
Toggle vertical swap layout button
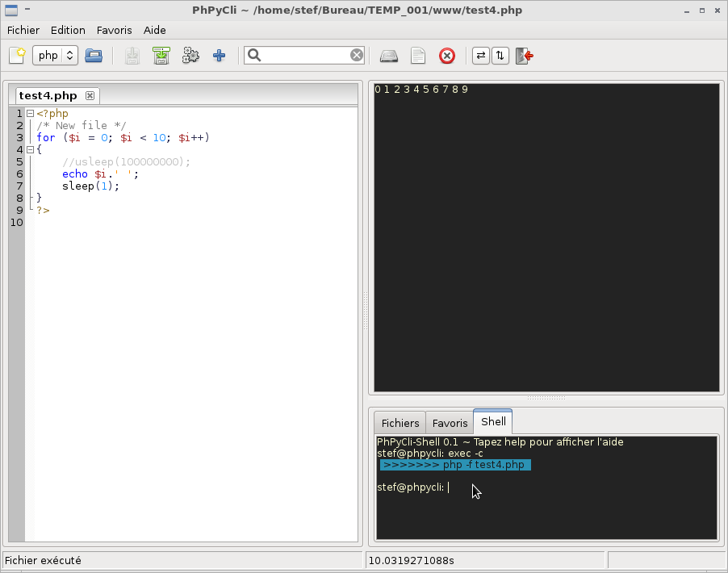click(x=500, y=56)
